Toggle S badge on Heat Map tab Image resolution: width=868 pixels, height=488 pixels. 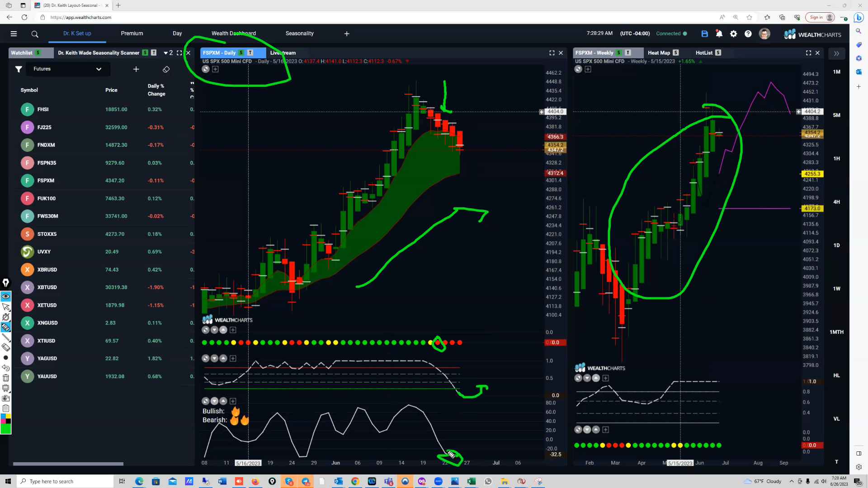coord(675,53)
